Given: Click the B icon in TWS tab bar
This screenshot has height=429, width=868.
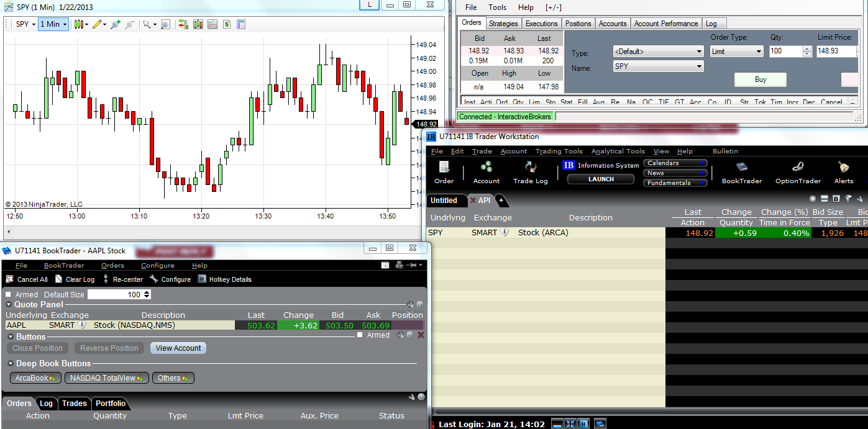Looking at the screenshot, I should pyautogui.click(x=836, y=199).
